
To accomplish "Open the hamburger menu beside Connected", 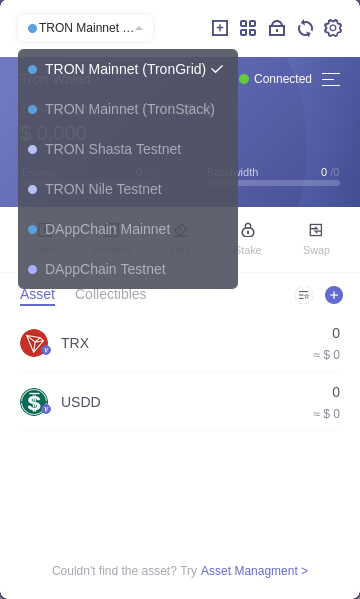I will (x=331, y=79).
